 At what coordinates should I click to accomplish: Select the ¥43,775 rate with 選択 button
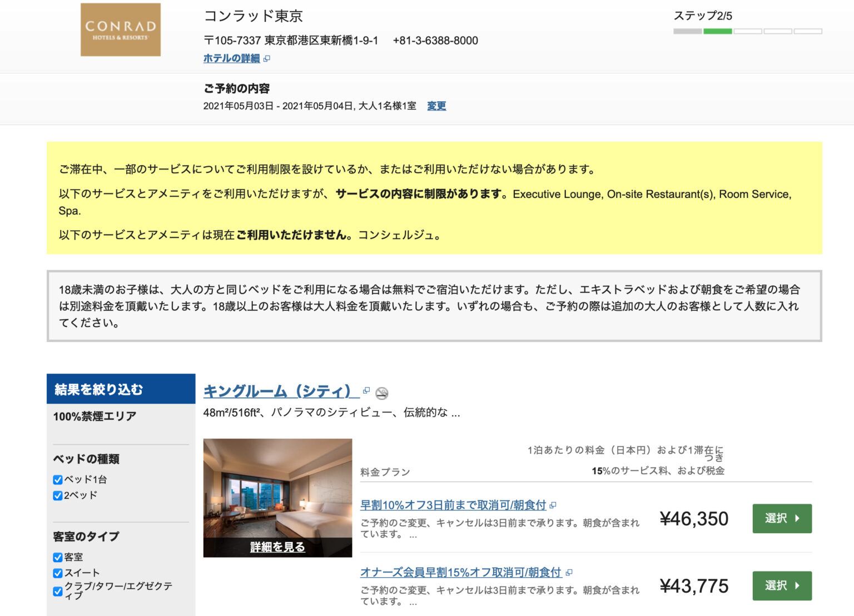tap(782, 585)
